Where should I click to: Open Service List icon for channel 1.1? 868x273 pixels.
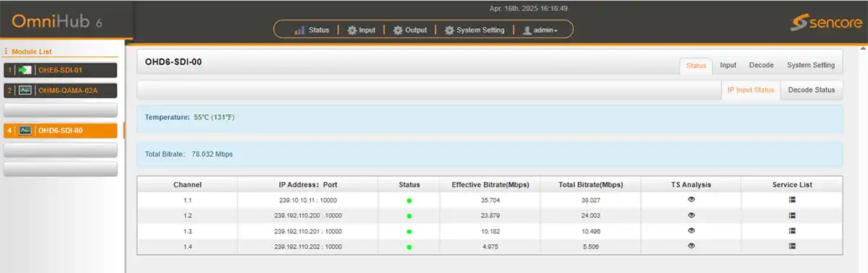click(792, 199)
